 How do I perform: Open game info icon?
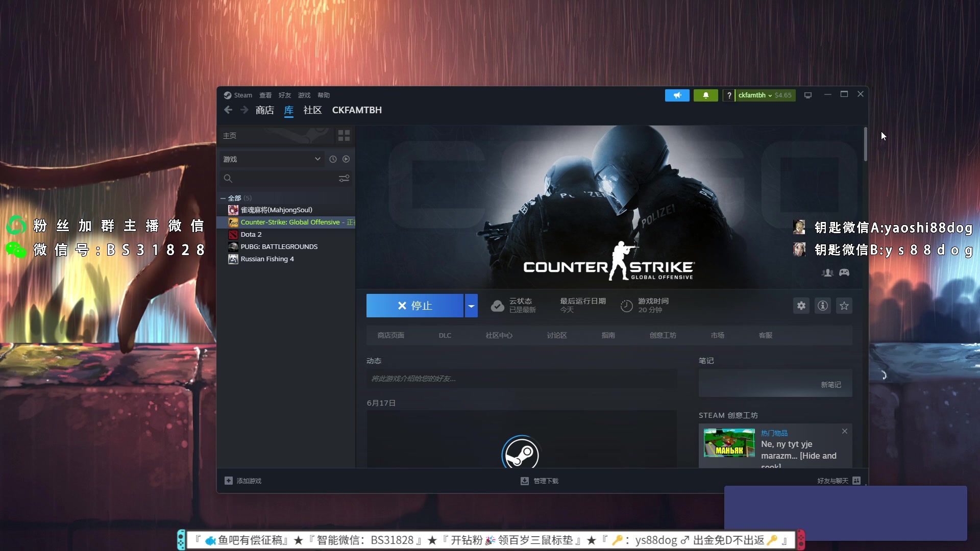(823, 306)
